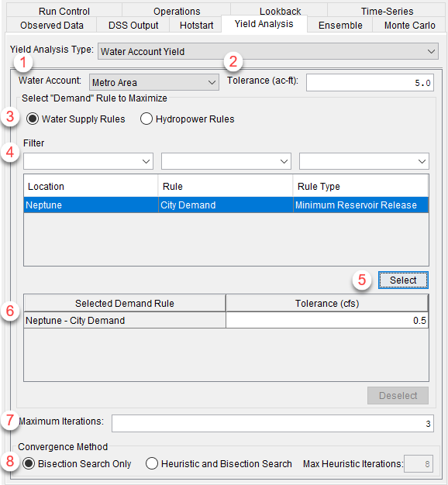Click the Deselect button

(x=398, y=395)
